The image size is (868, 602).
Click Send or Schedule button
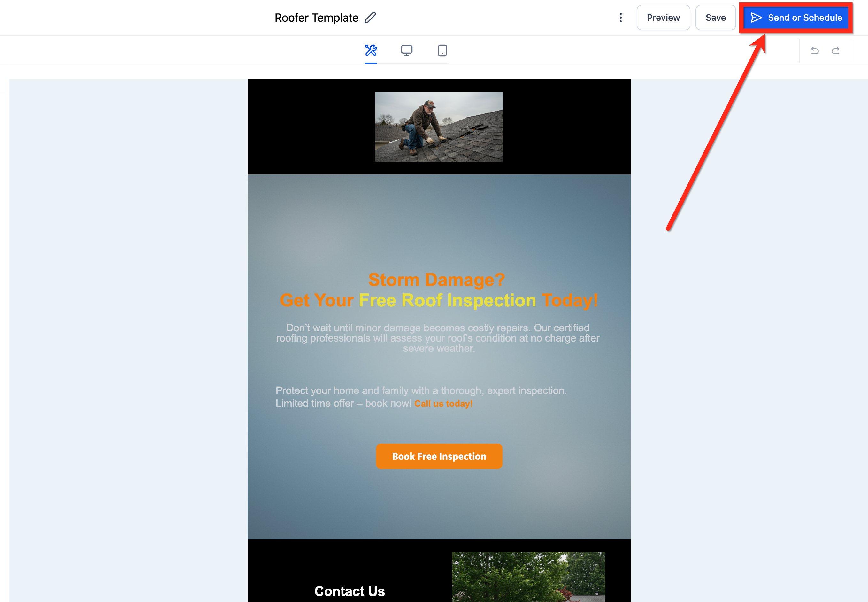795,18
